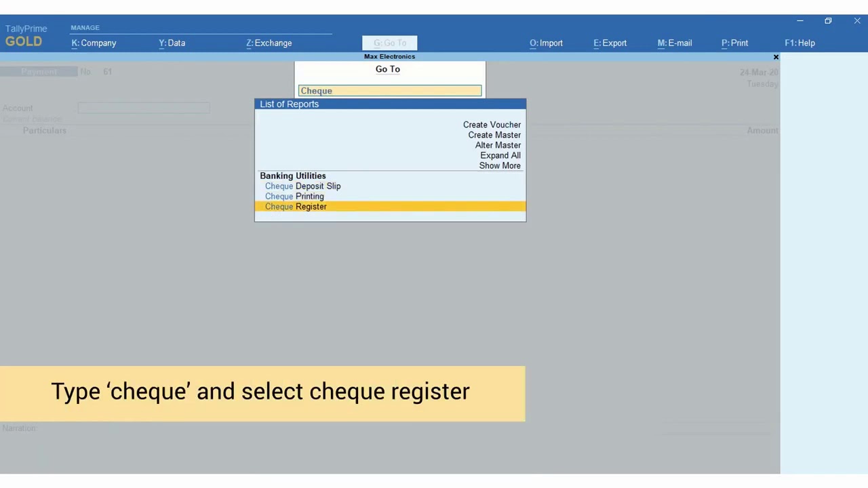This screenshot has width=868, height=488.
Task: Click the Banking Utilities heading
Action: point(293,176)
